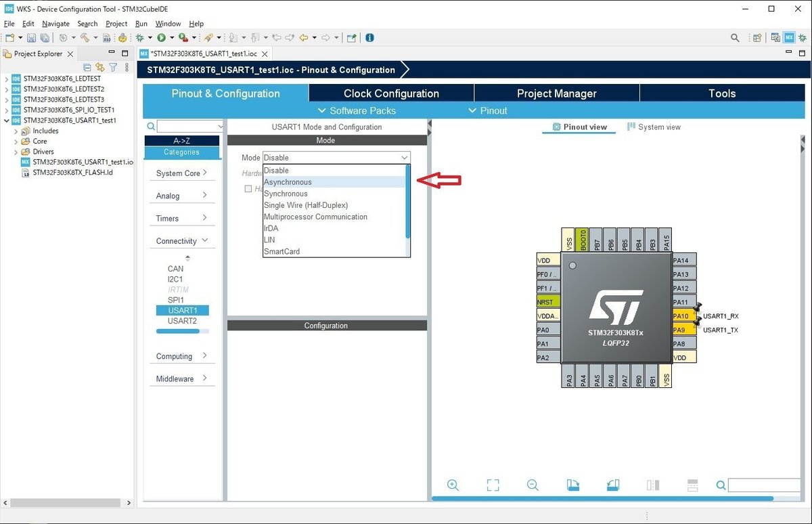Click the PA9 pin on the chip
This screenshot has height=524, width=812.
pyautogui.click(x=684, y=330)
